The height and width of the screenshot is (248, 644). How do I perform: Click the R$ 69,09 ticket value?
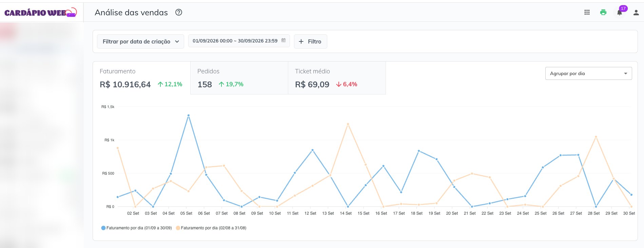(x=312, y=85)
